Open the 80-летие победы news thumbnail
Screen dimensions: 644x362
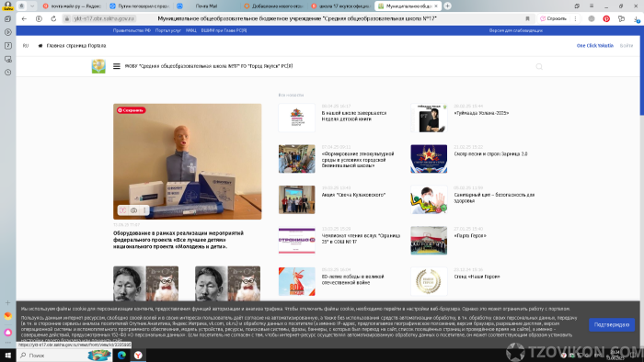pos(296,281)
